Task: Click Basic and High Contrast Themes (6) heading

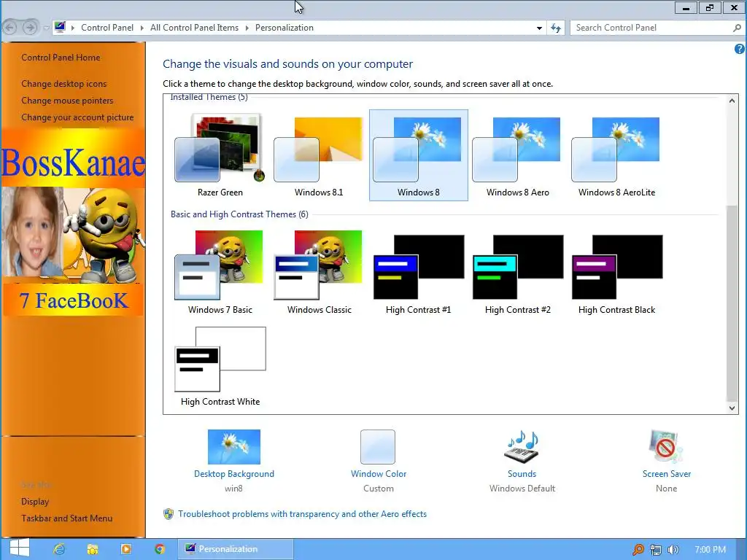Action: coord(239,214)
